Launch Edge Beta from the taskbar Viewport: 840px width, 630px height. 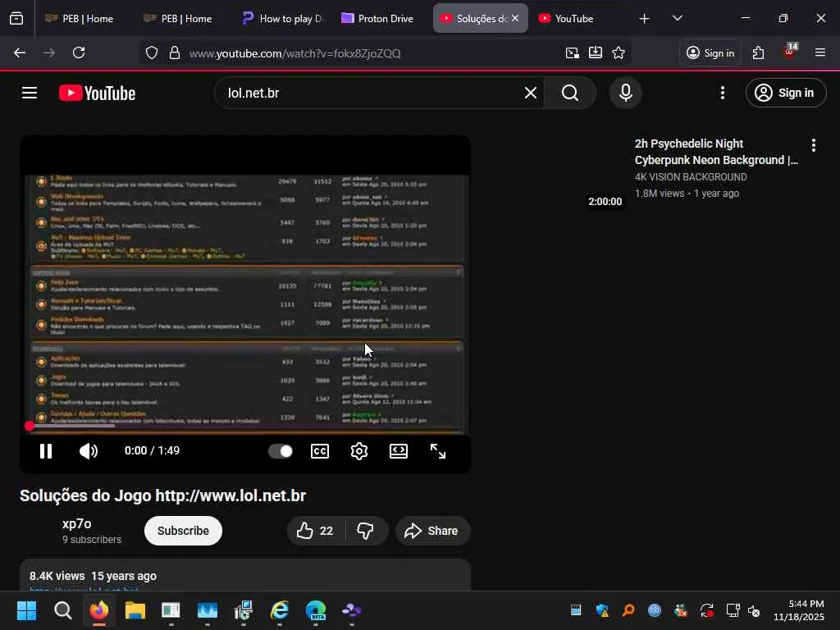point(316,610)
